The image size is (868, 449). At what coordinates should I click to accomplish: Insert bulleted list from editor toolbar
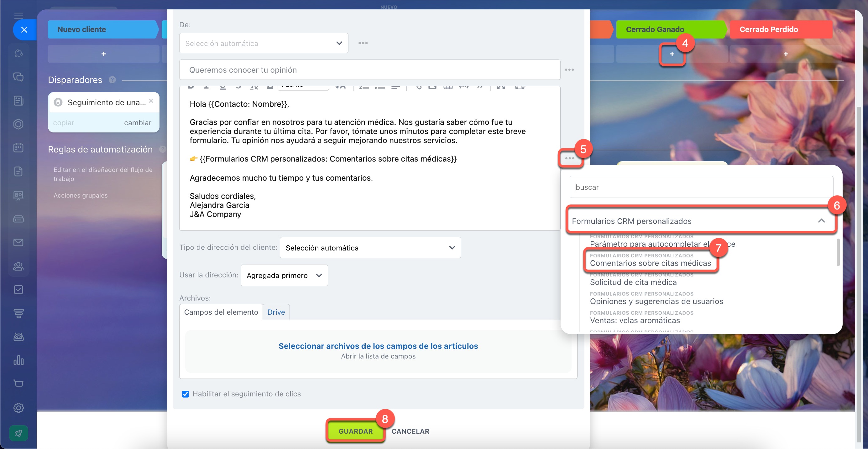(379, 87)
